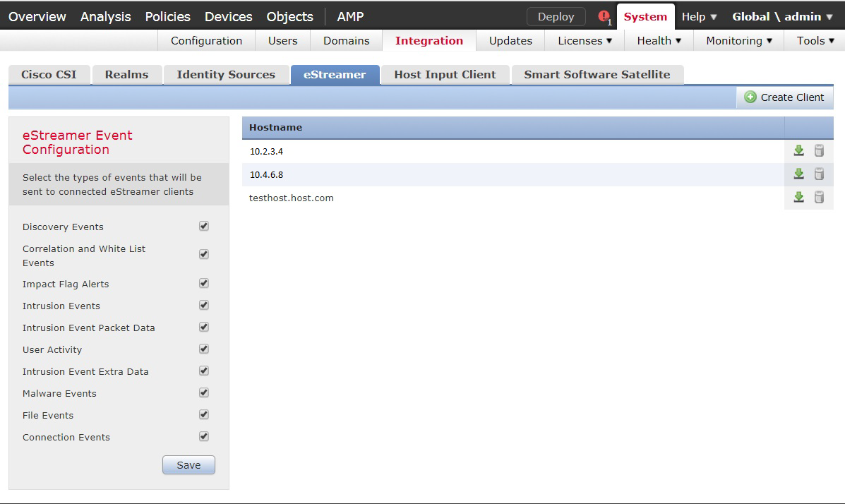This screenshot has height=504, width=845.
Task: Uncheck Intrusion Event Extra Data
Action: pos(204,371)
